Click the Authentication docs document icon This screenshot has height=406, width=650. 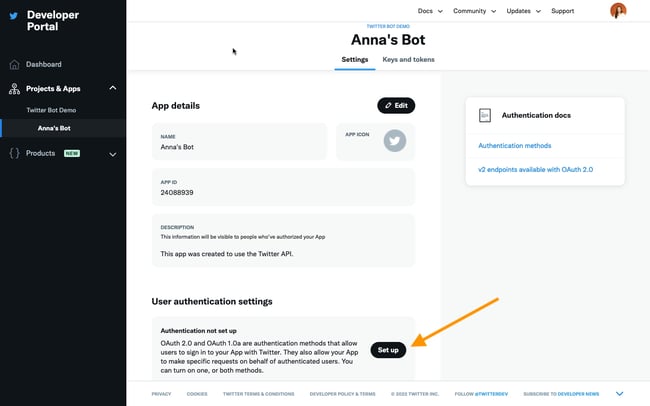click(485, 116)
